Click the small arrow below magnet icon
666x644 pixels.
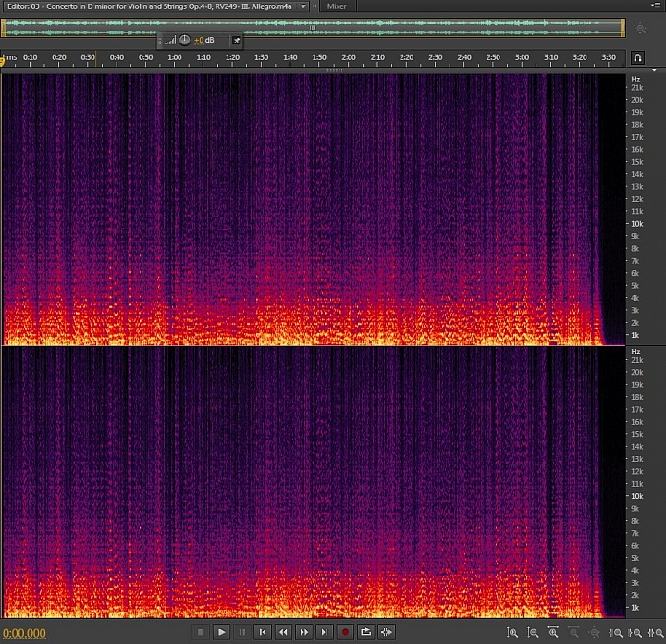pos(654,70)
